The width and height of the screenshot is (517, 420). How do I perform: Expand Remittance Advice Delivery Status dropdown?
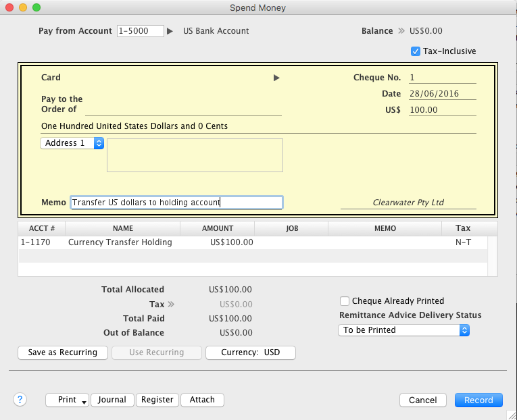[403, 330]
